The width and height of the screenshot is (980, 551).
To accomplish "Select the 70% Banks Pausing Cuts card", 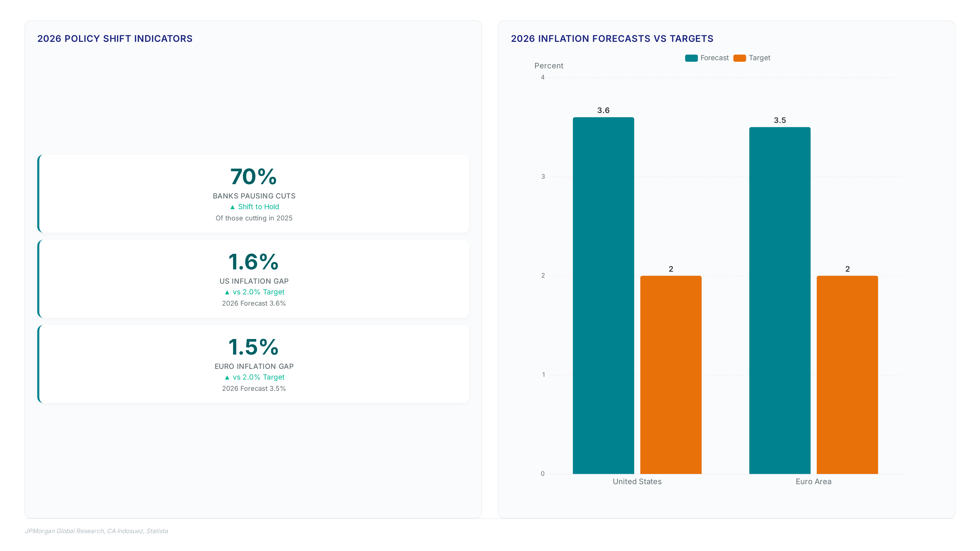I will coord(253,194).
